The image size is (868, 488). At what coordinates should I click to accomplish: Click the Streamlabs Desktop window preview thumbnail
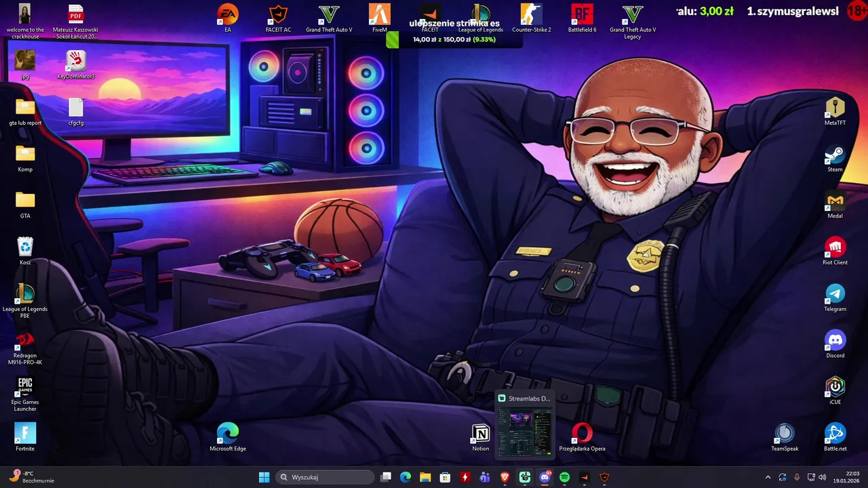525,432
